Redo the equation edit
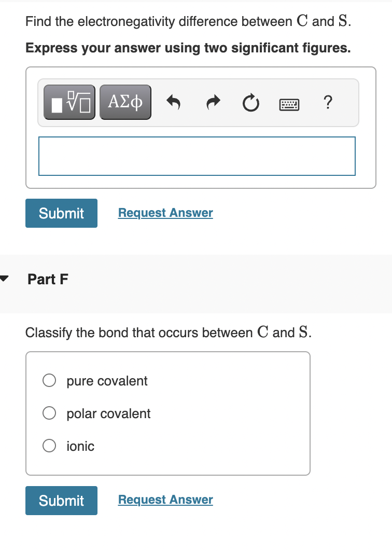The image size is (392, 553). (x=212, y=103)
